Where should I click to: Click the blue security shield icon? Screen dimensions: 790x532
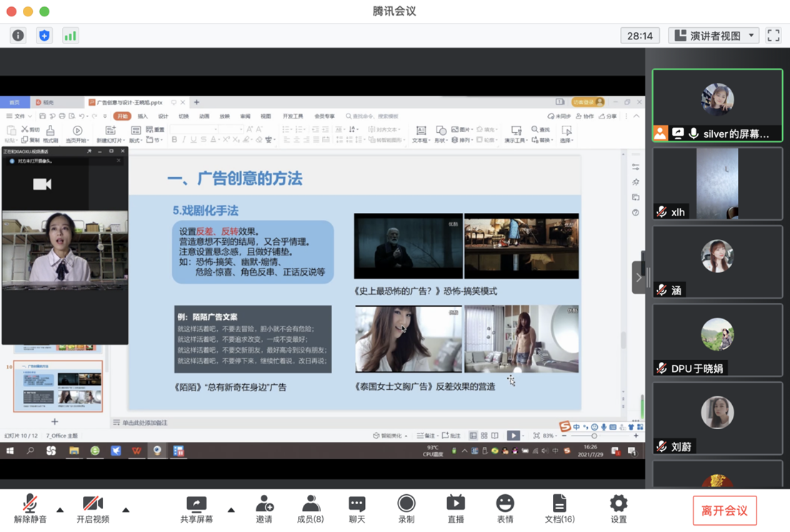[44, 36]
